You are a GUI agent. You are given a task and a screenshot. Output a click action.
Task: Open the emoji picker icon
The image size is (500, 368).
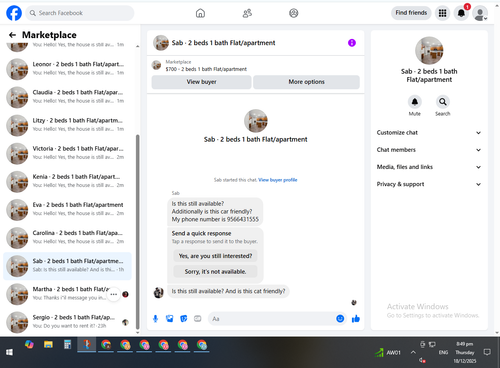pyautogui.click(x=340, y=319)
